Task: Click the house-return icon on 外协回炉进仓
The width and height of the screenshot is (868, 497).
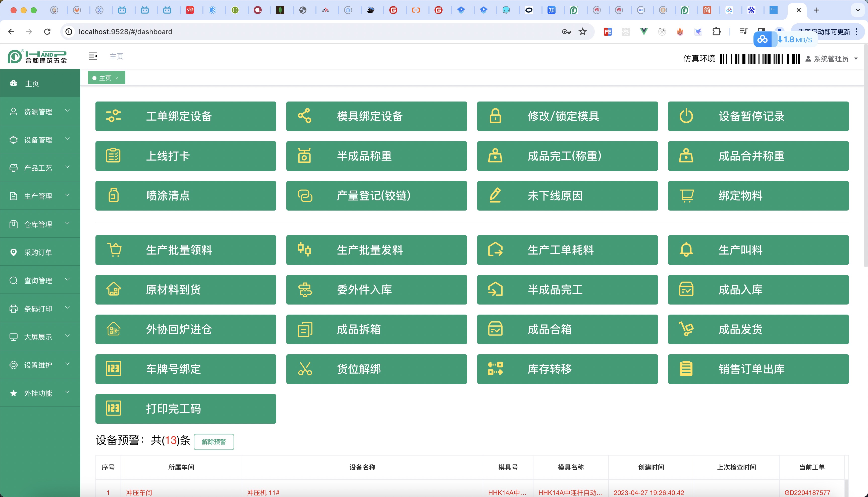Action: click(x=113, y=329)
